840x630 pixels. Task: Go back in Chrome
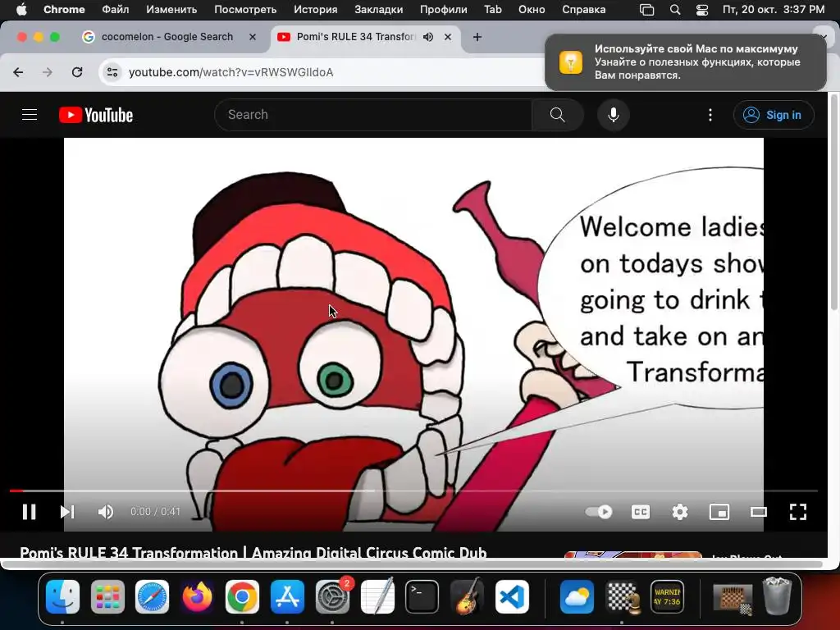pyautogui.click(x=18, y=72)
